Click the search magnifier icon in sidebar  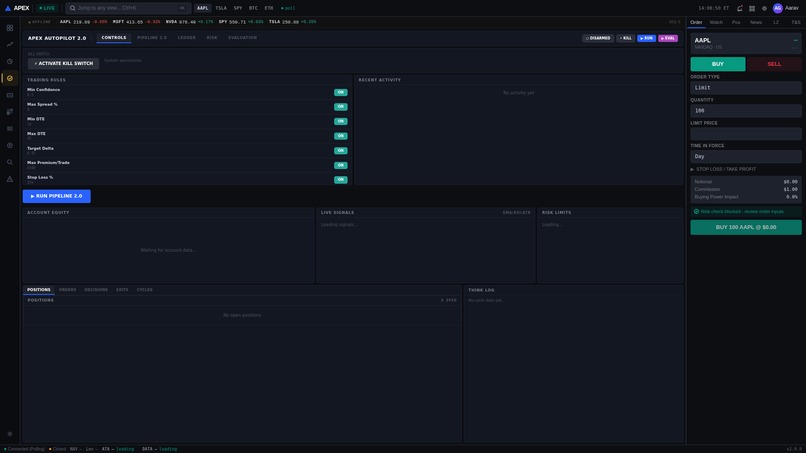10,162
